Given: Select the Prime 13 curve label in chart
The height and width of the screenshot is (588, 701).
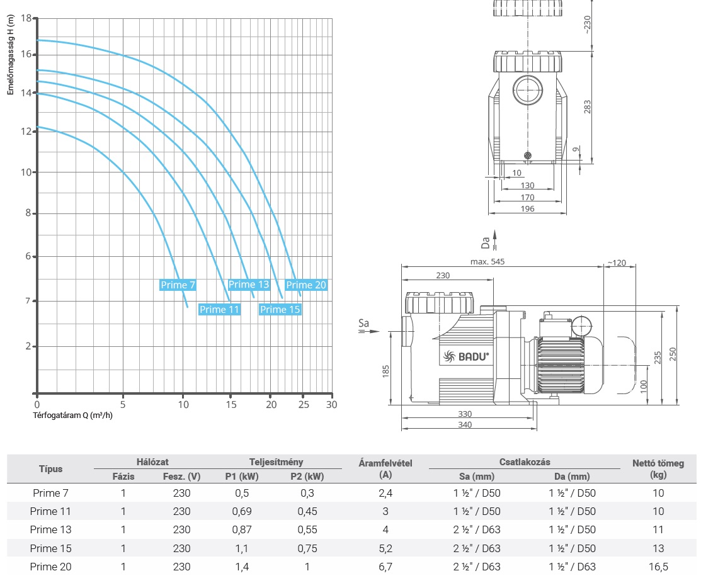Looking at the screenshot, I should click(248, 285).
